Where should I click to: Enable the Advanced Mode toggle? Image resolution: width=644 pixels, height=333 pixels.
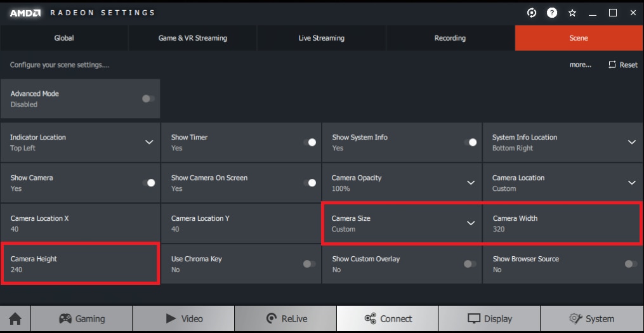[148, 98]
